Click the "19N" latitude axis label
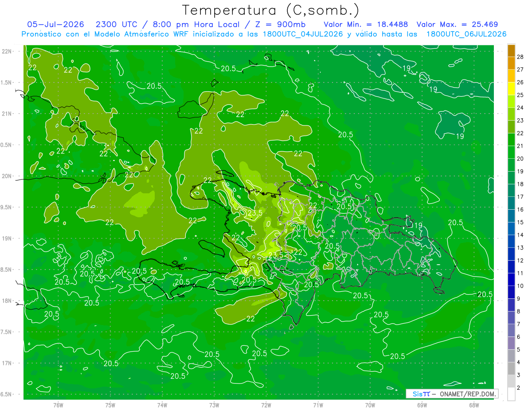Image resolution: width=532 pixels, height=411 pixels. [7, 239]
